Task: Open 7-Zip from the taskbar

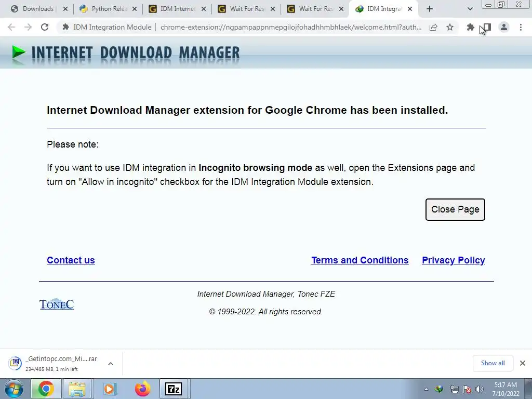Action: pyautogui.click(x=174, y=389)
